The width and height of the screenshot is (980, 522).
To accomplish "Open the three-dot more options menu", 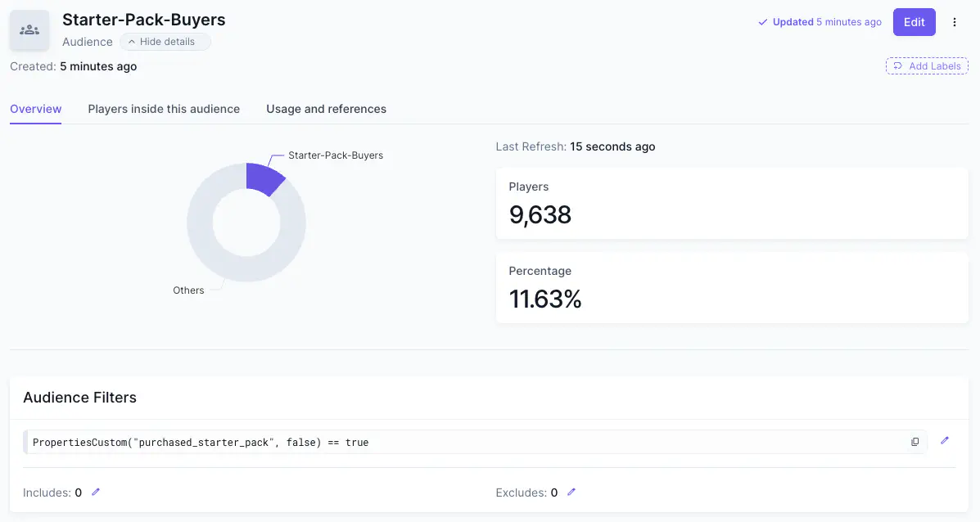I will pos(955,22).
